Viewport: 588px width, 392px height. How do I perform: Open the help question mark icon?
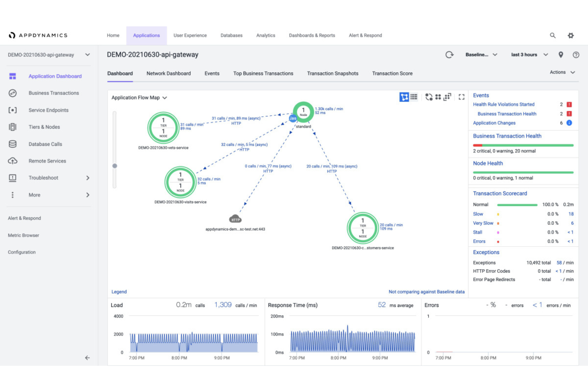tap(576, 55)
